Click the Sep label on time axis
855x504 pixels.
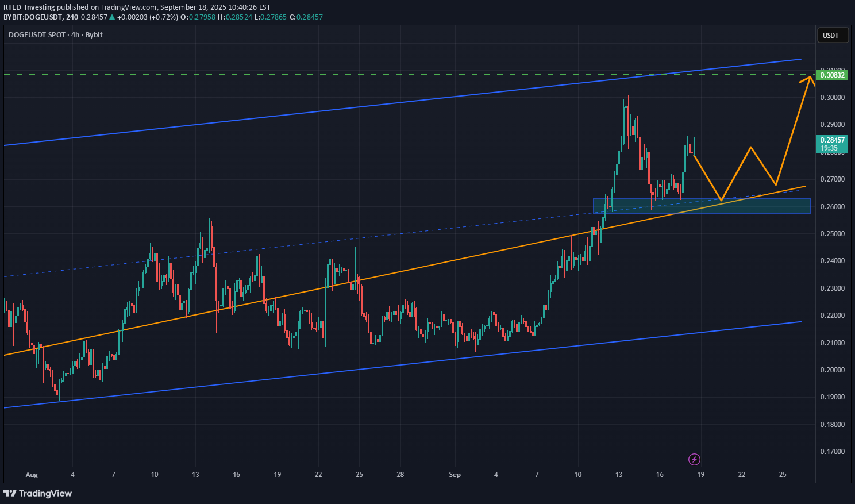click(455, 475)
